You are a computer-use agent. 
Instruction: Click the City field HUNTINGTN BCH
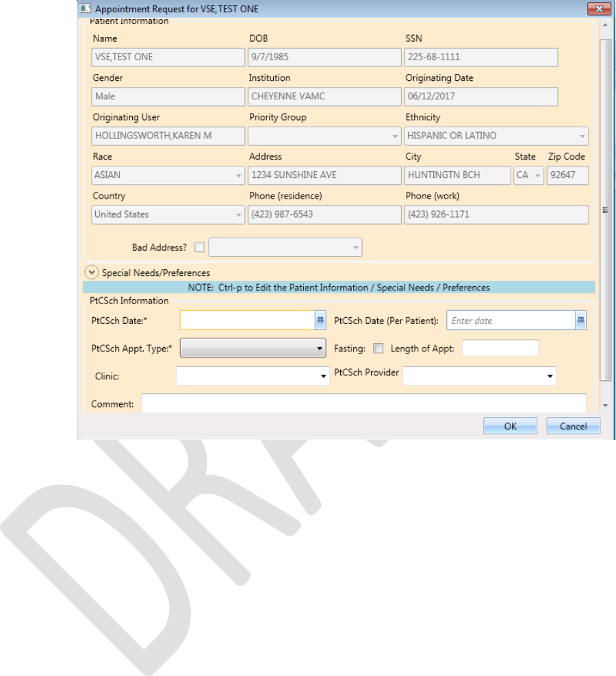pyautogui.click(x=457, y=175)
